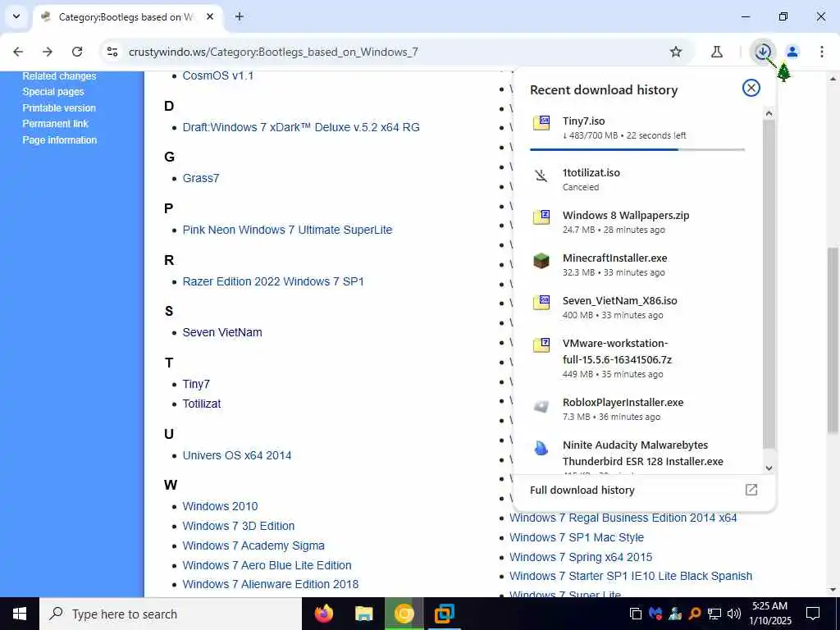The width and height of the screenshot is (840, 630).
Task: Reload the current page
Action: coord(77,52)
